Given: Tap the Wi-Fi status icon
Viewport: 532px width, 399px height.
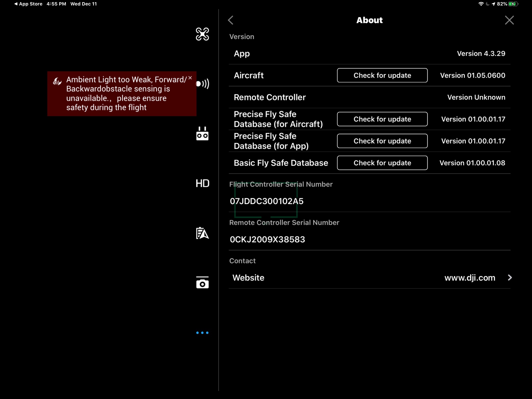Looking at the screenshot, I should (481, 4).
